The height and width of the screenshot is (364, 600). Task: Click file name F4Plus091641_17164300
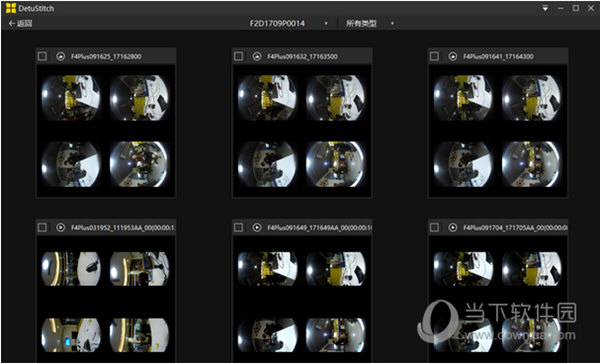(498, 57)
